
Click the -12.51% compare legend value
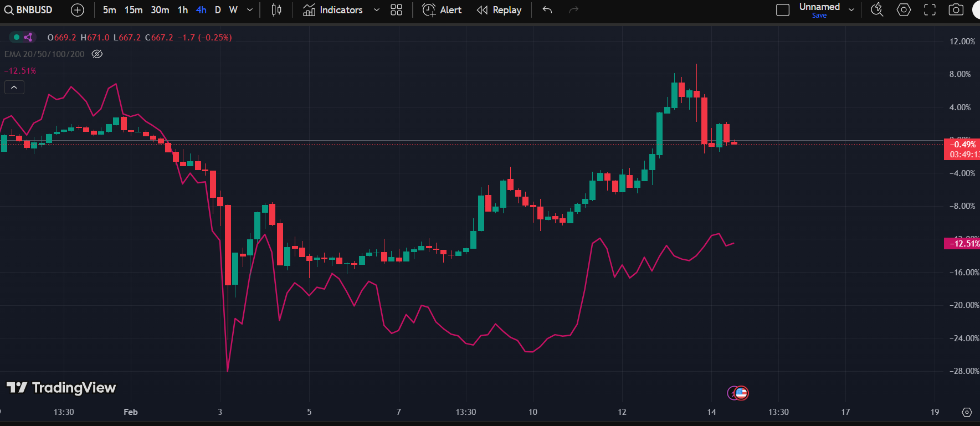pyautogui.click(x=20, y=71)
